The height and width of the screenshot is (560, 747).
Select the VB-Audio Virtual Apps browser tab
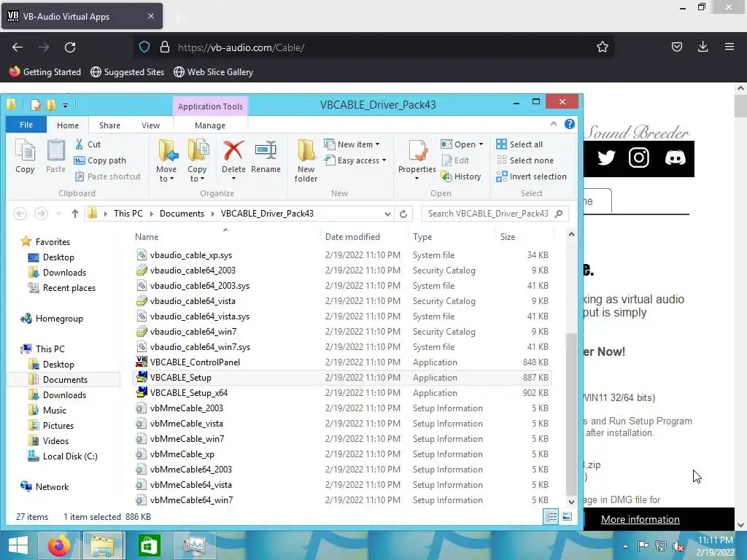pyautogui.click(x=82, y=16)
